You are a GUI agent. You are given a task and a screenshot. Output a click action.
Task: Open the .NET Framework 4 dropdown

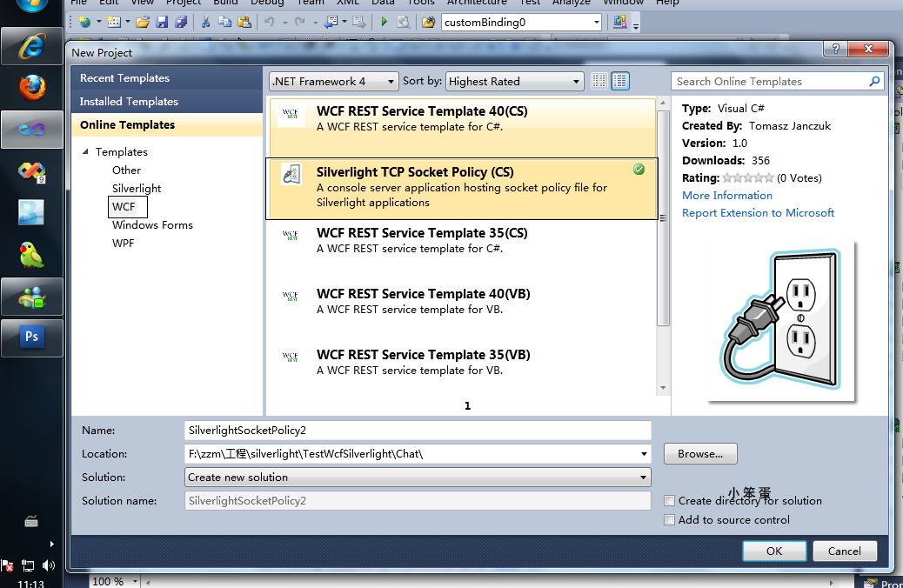333,81
